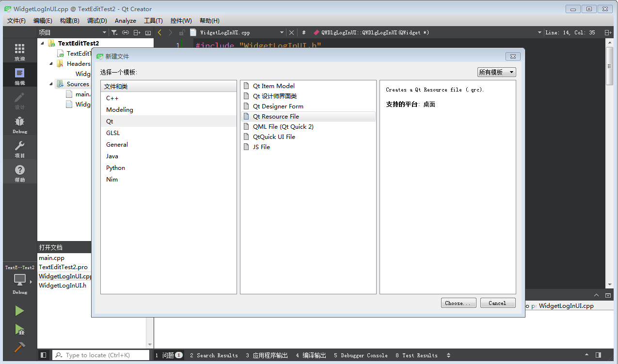This screenshot has width=618, height=364.
Task: Select JS File template
Action: [308, 147]
